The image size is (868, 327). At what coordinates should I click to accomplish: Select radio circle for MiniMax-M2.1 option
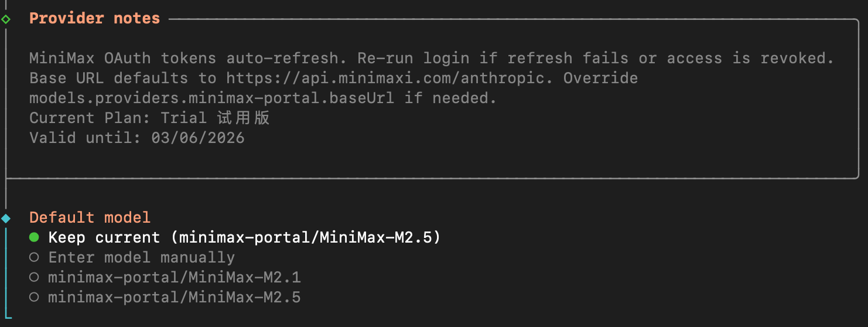click(x=34, y=277)
